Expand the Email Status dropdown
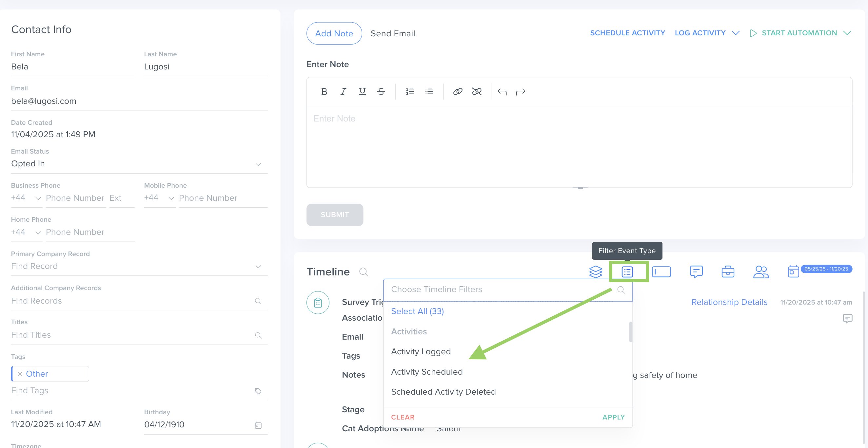The width and height of the screenshot is (868, 448). (258, 164)
